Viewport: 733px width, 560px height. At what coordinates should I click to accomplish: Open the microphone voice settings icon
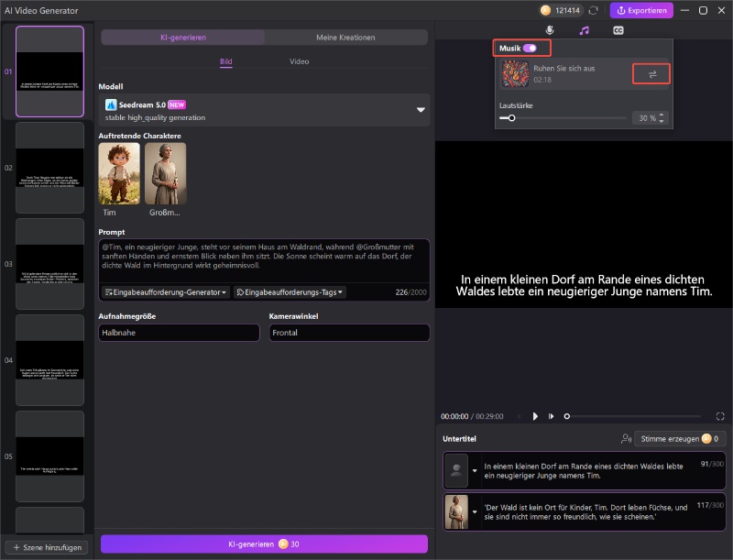[x=550, y=30]
